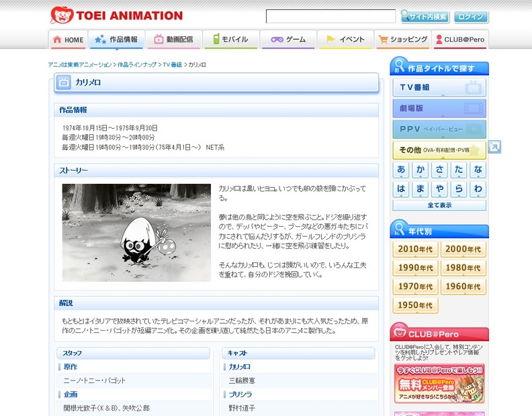Filter titles by さ
Viewport: 532px width, 416px height.
[440, 170]
